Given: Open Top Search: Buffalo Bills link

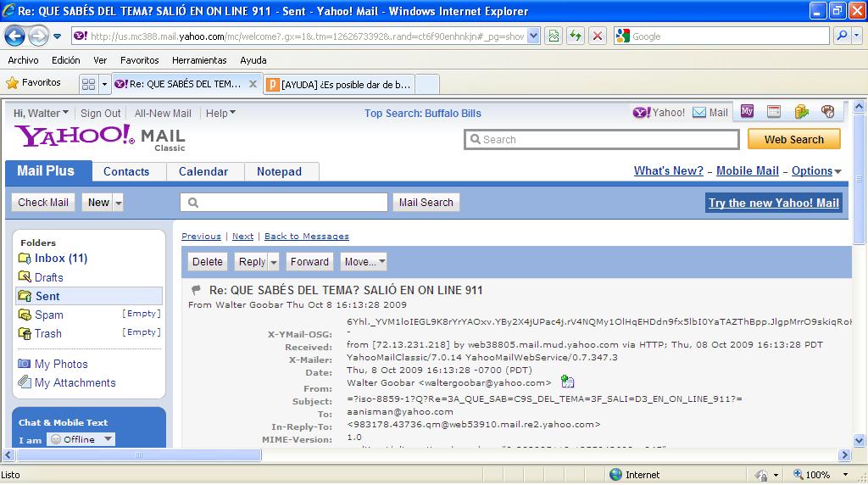Looking at the screenshot, I should pyautogui.click(x=422, y=113).
